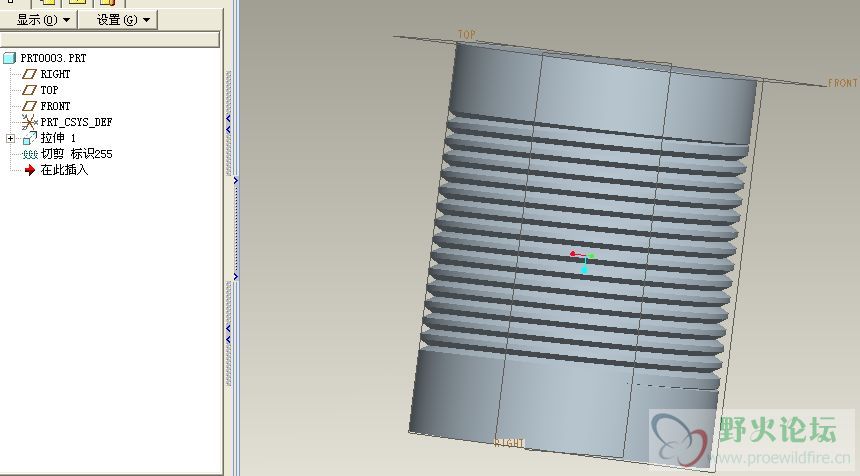The width and height of the screenshot is (860, 476).
Task: Click the FRONT datum plane icon in tree
Action: (29, 106)
